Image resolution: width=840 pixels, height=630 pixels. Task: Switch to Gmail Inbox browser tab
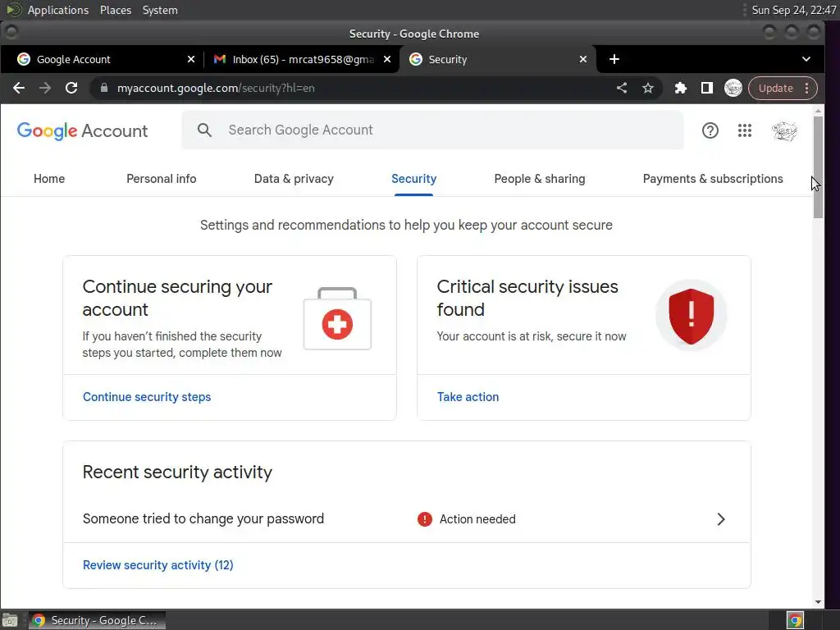pos(299,59)
